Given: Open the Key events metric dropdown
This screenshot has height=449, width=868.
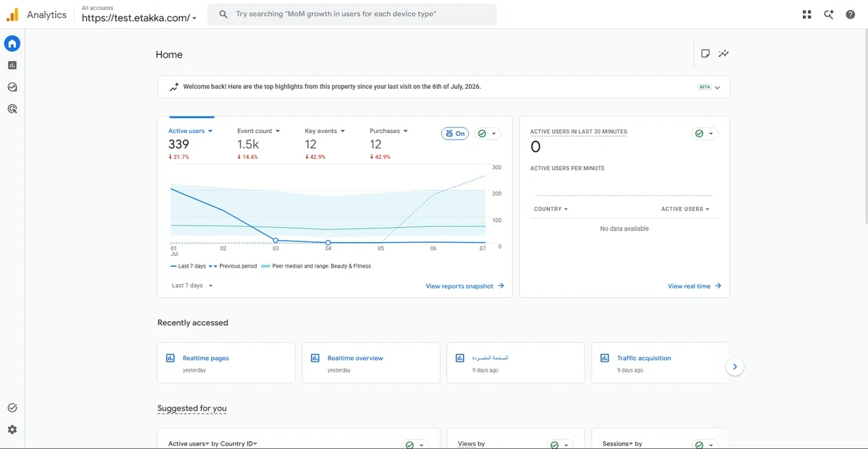Looking at the screenshot, I should 325,131.
